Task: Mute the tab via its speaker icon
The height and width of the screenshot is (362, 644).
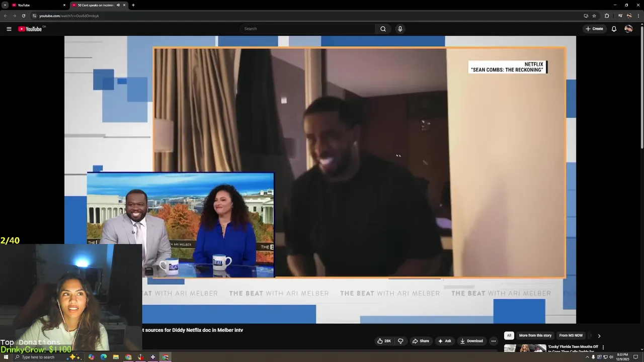Action: pyautogui.click(x=118, y=5)
